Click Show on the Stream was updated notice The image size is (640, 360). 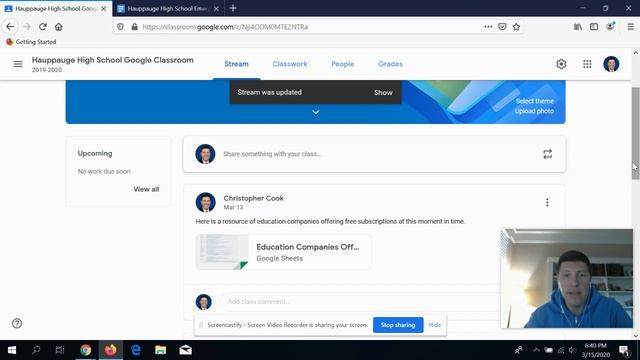click(x=383, y=93)
